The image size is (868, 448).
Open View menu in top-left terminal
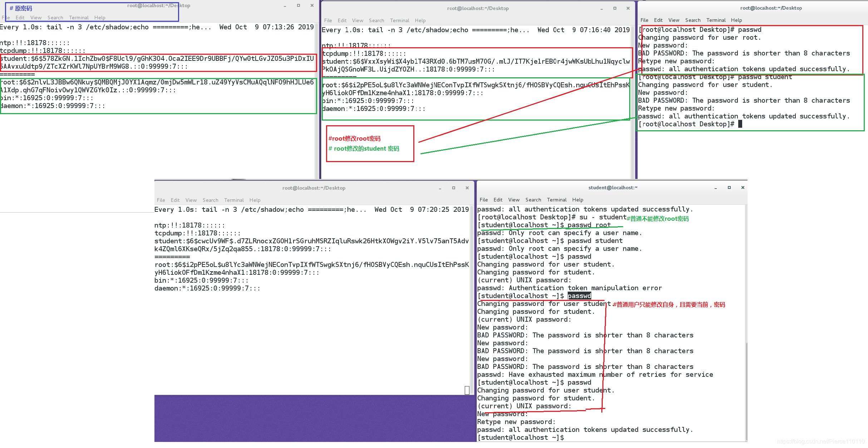[x=36, y=18]
